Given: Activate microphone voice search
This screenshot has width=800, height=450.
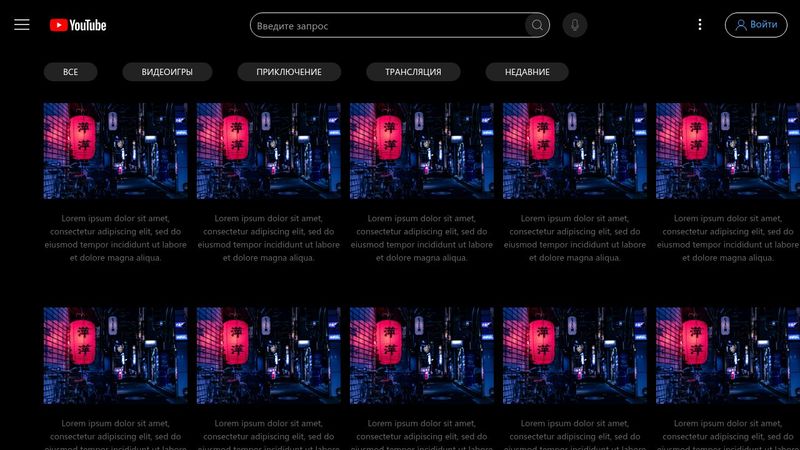Looking at the screenshot, I should pos(574,25).
